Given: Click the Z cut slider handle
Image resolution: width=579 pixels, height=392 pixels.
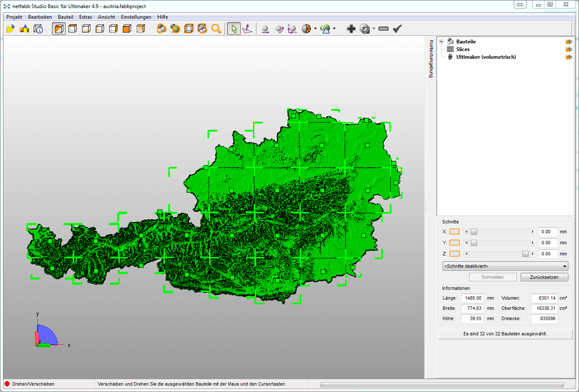Looking at the screenshot, I should [525, 254].
